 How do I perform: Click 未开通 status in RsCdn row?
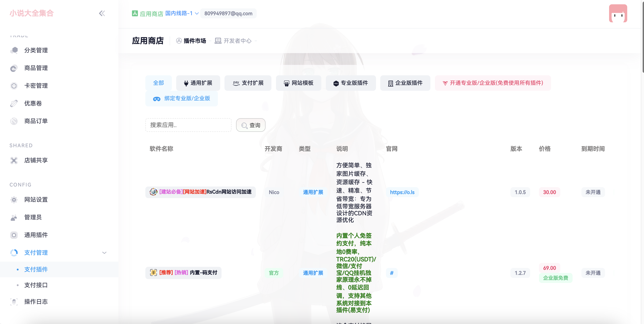(x=593, y=192)
